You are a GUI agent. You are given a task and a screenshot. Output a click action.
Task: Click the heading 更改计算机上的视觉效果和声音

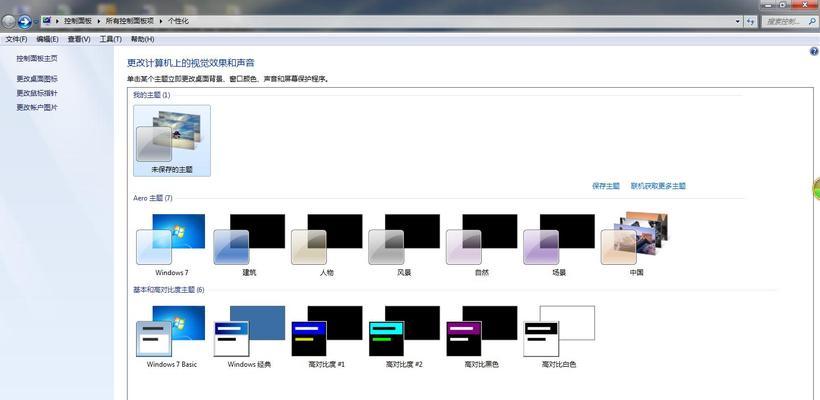click(191, 63)
